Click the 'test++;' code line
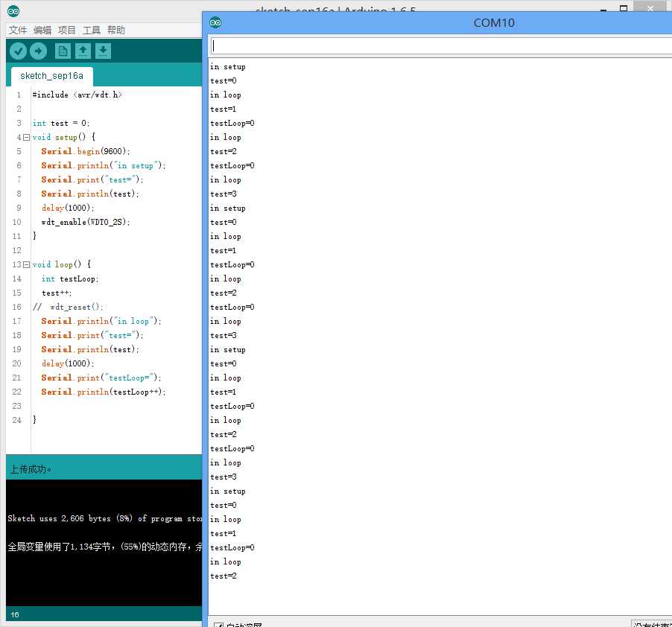The width and height of the screenshot is (672, 627). tap(57, 293)
